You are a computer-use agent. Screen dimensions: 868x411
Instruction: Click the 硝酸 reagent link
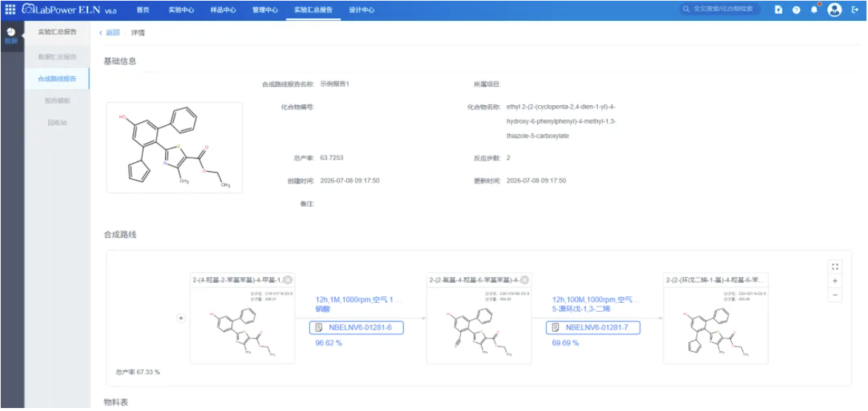pos(323,309)
